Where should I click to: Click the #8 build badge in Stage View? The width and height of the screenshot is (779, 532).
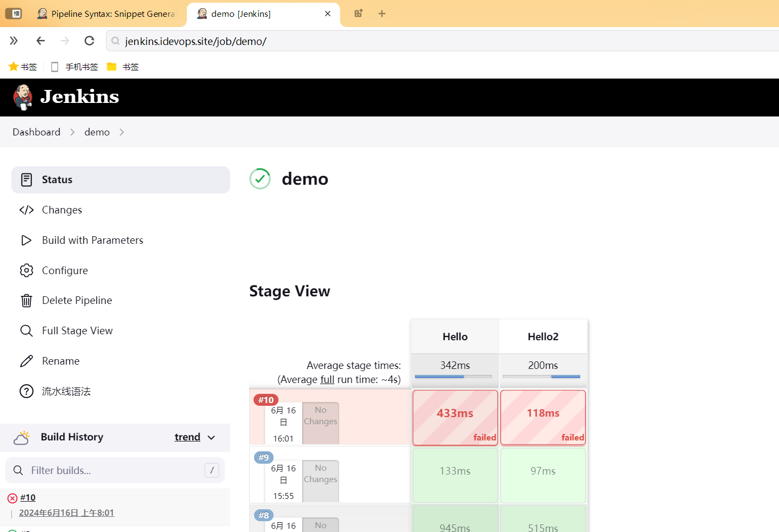click(x=264, y=515)
